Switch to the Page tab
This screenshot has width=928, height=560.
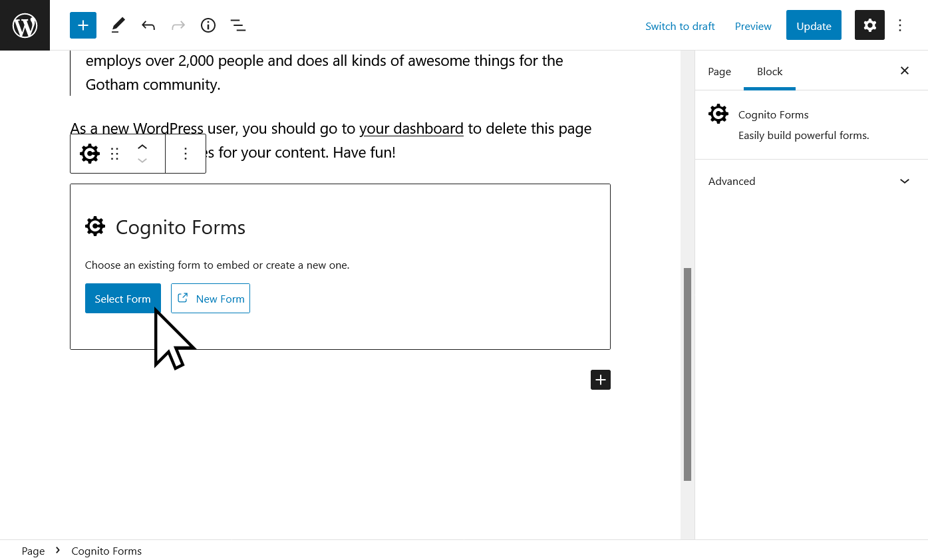point(719,71)
